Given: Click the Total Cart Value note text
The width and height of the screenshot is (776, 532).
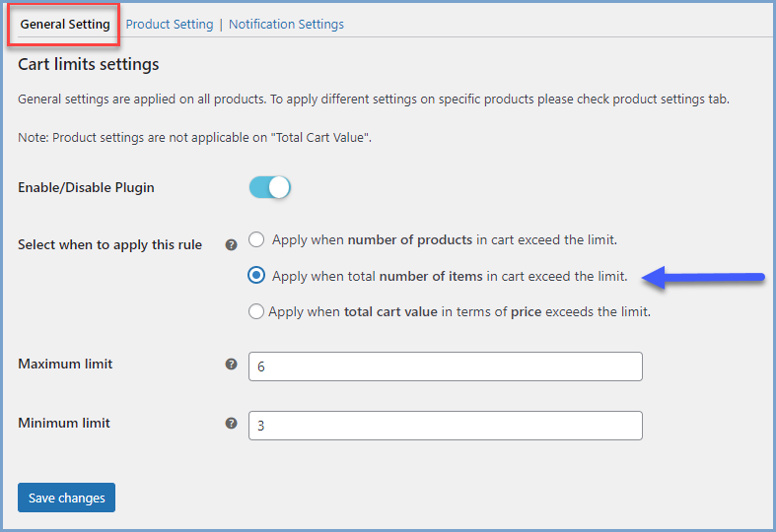Looking at the screenshot, I should pos(194,138).
